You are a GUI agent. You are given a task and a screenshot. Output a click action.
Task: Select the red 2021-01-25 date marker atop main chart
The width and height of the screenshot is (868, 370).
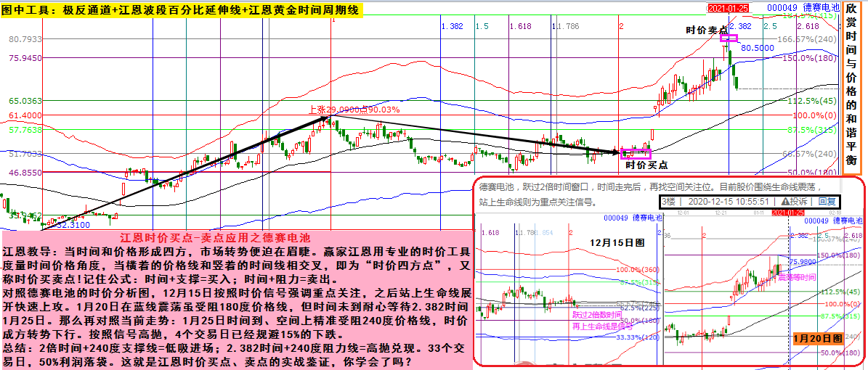729,7
